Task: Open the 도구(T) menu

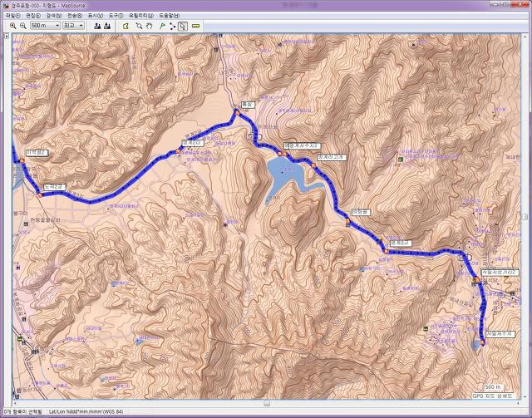Action: coord(116,16)
